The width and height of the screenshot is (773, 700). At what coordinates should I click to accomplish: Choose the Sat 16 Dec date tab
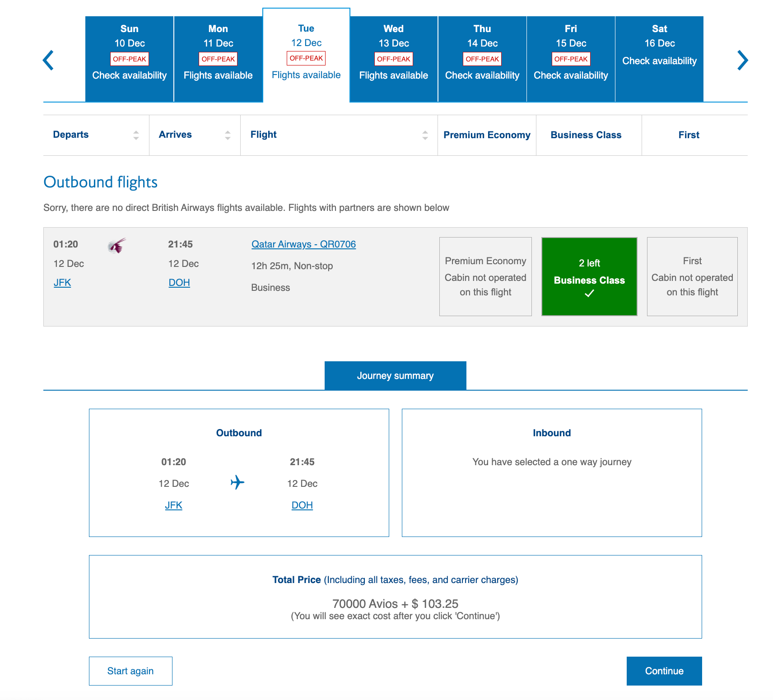click(x=659, y=59)
